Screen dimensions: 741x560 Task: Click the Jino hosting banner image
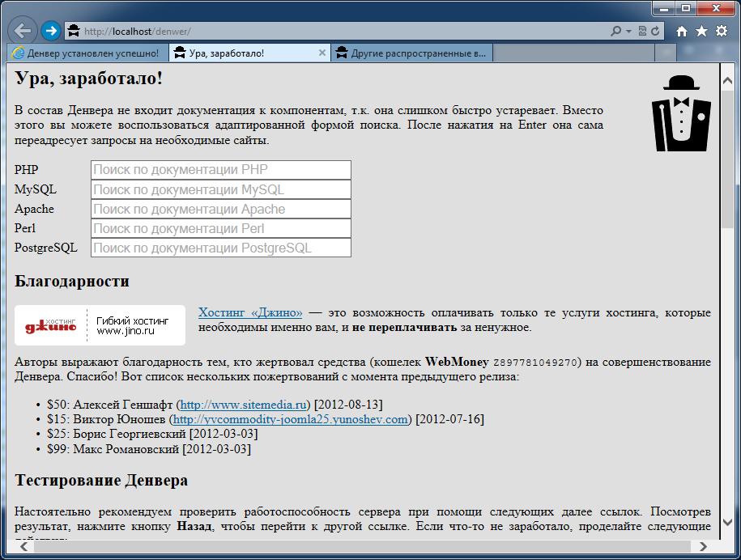(x=100, y=325)
